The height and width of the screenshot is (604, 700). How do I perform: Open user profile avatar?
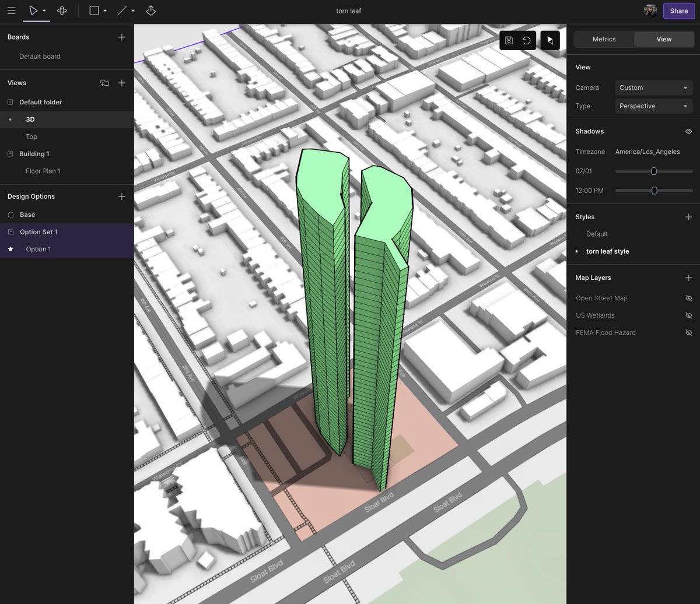coord(650,10)
